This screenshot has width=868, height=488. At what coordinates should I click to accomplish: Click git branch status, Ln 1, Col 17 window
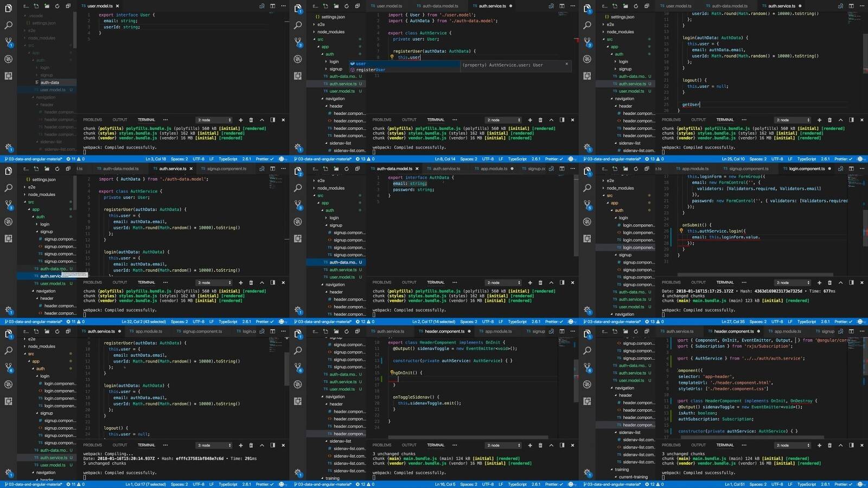click(32, 484)
